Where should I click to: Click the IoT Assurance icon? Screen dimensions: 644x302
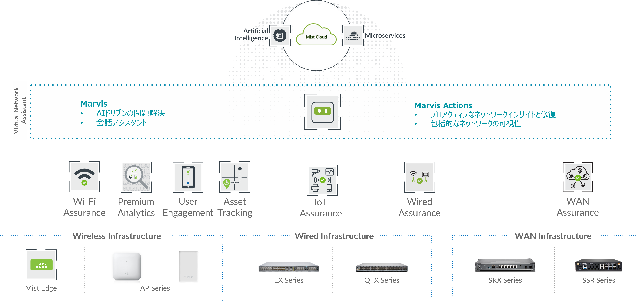tap(322, 180)
